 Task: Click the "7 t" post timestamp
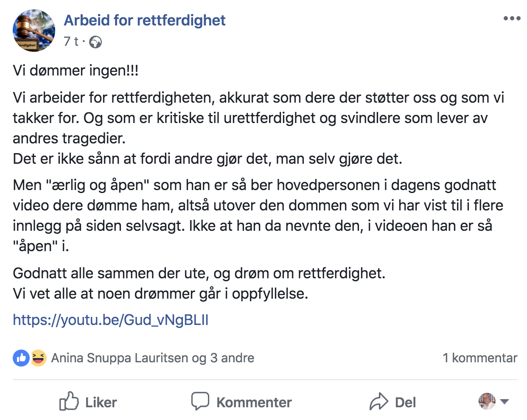click(x=71, y=41)
